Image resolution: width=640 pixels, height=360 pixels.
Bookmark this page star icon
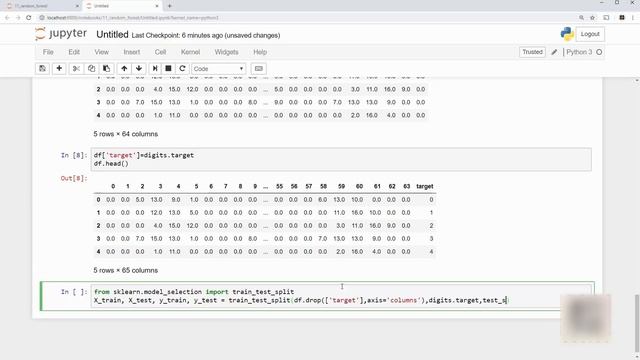593,18
